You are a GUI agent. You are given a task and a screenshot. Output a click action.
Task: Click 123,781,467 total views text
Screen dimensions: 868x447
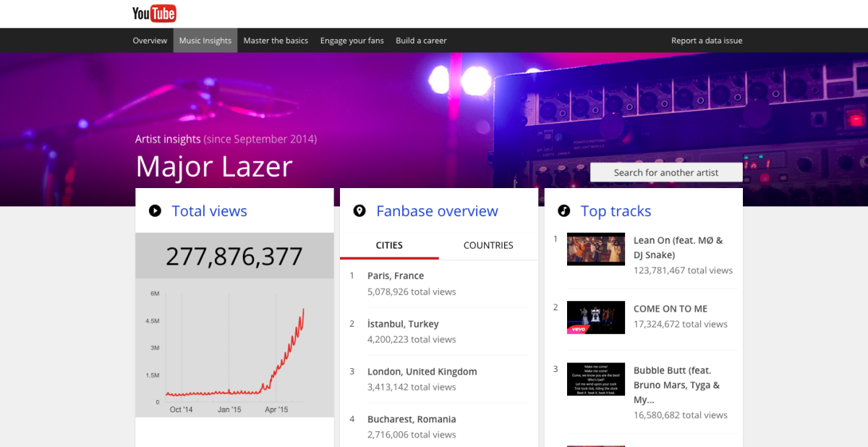pos(683,271)
